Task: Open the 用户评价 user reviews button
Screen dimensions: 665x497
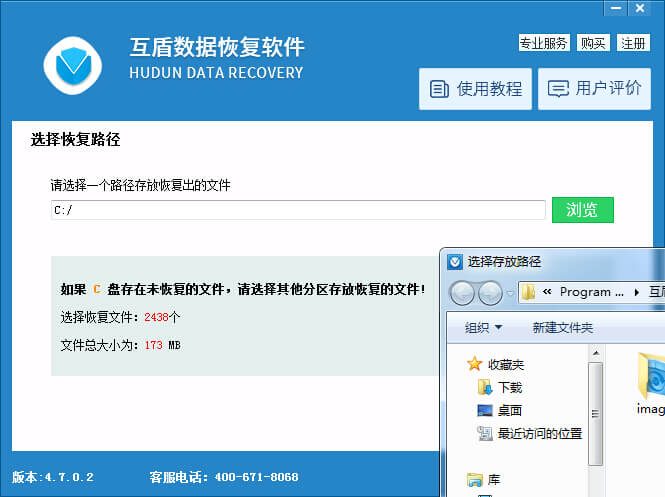Action: 594,89
